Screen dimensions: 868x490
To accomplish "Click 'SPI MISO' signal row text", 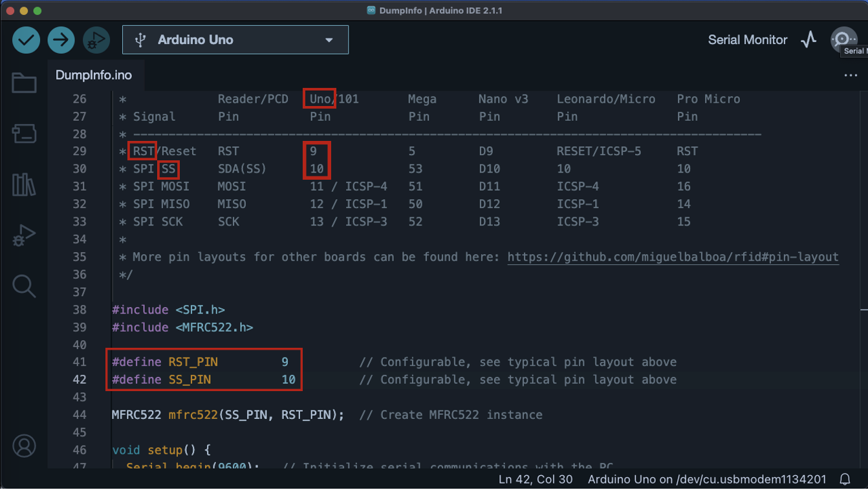I will [x=161, y=204].
